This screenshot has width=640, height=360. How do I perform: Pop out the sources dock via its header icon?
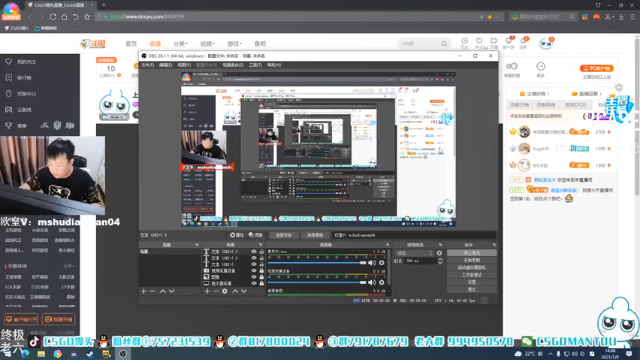point(260,245)
